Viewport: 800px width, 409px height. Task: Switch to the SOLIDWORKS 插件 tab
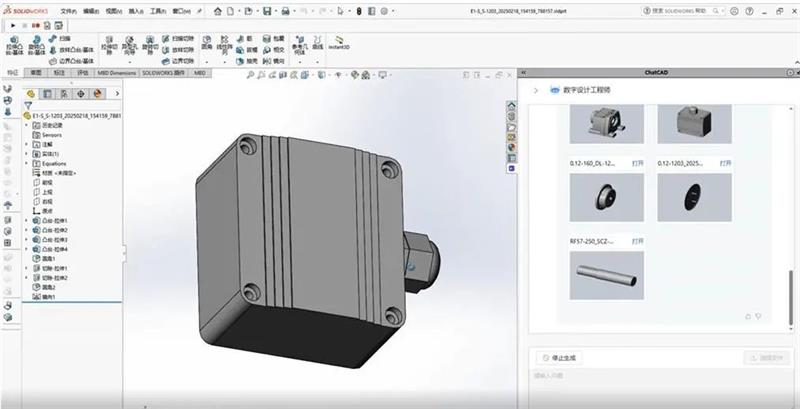pos(165,73)
